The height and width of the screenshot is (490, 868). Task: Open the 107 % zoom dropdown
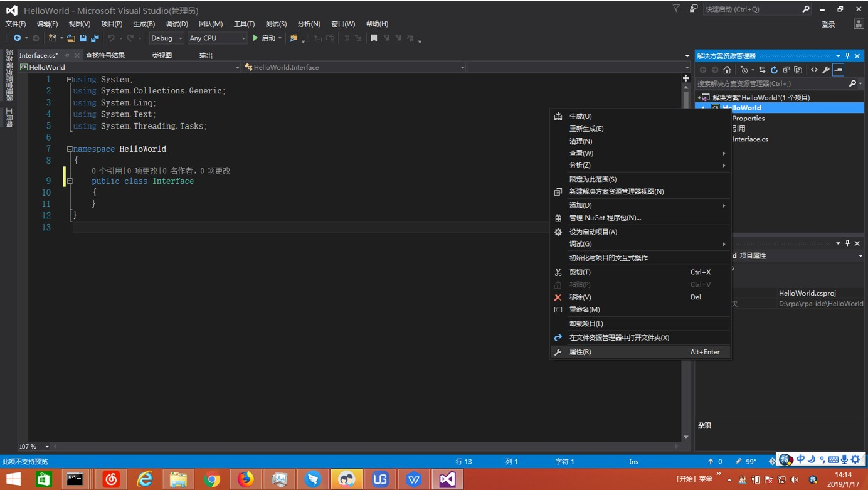(34, 447)
